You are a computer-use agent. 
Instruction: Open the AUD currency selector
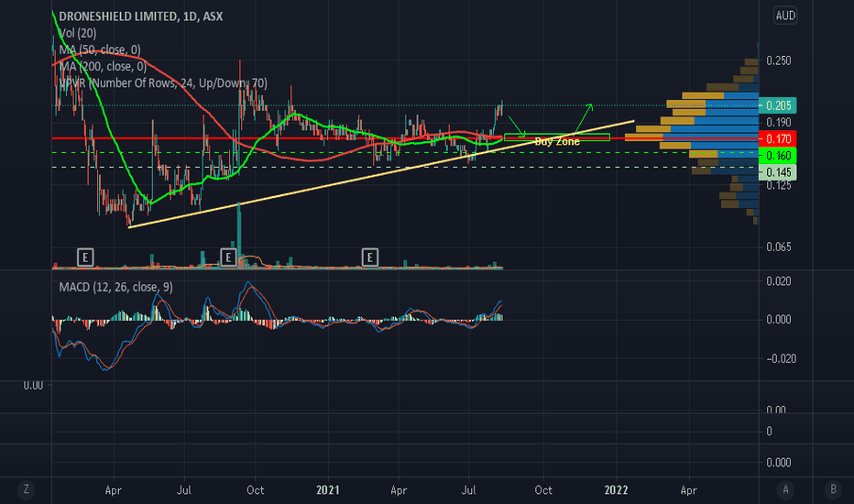coord(785,16)
